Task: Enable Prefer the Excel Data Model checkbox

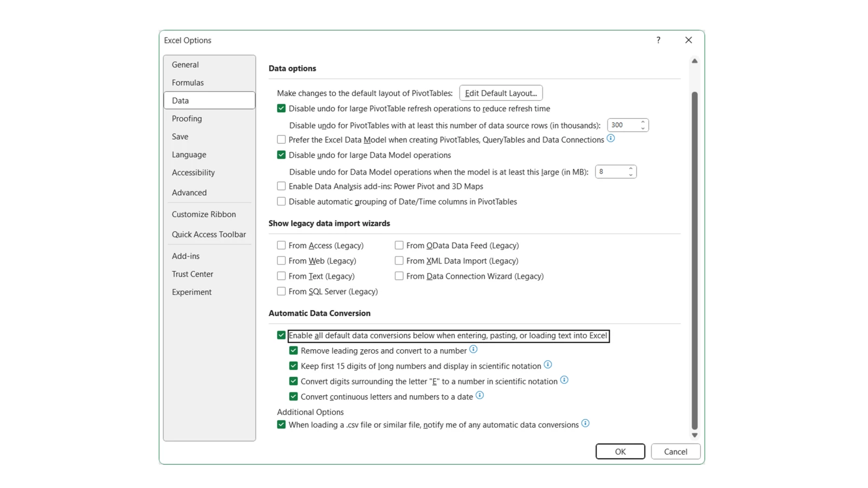Action: (281, 140)
